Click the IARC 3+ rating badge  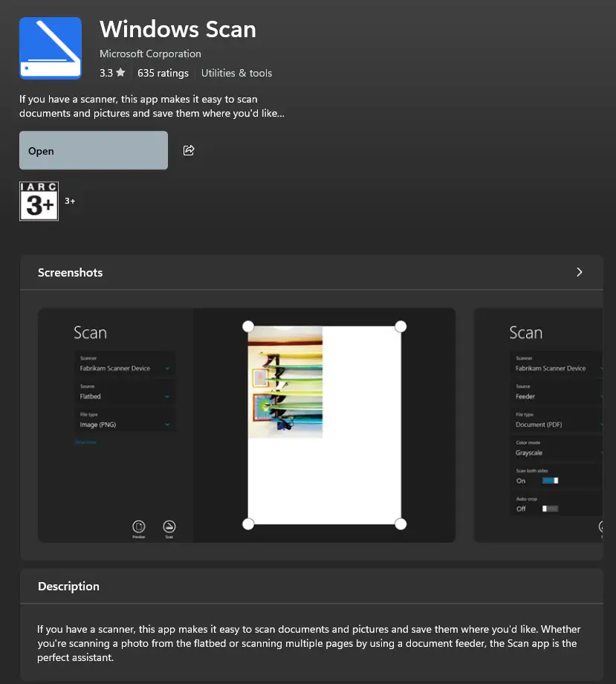[39, 201]
